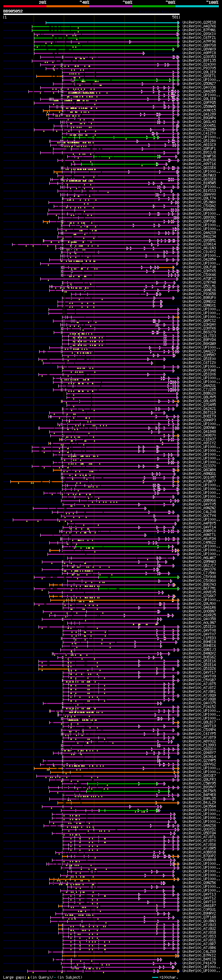This screenshot has width=222, height=980.
Task: Click hit label UniRef100_Q43564
Action: [199, 806]
